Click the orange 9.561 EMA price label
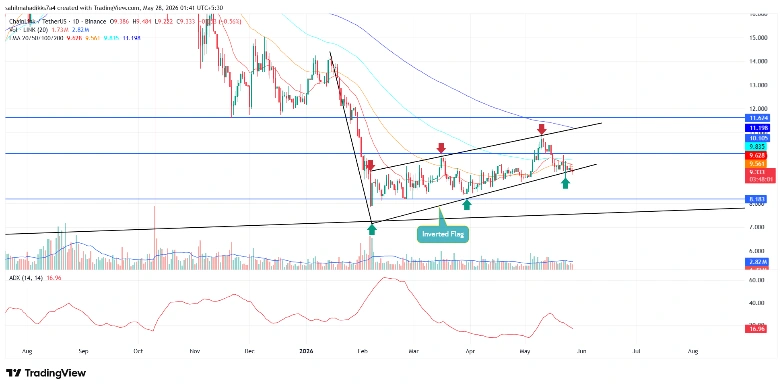 click(755, 163)
